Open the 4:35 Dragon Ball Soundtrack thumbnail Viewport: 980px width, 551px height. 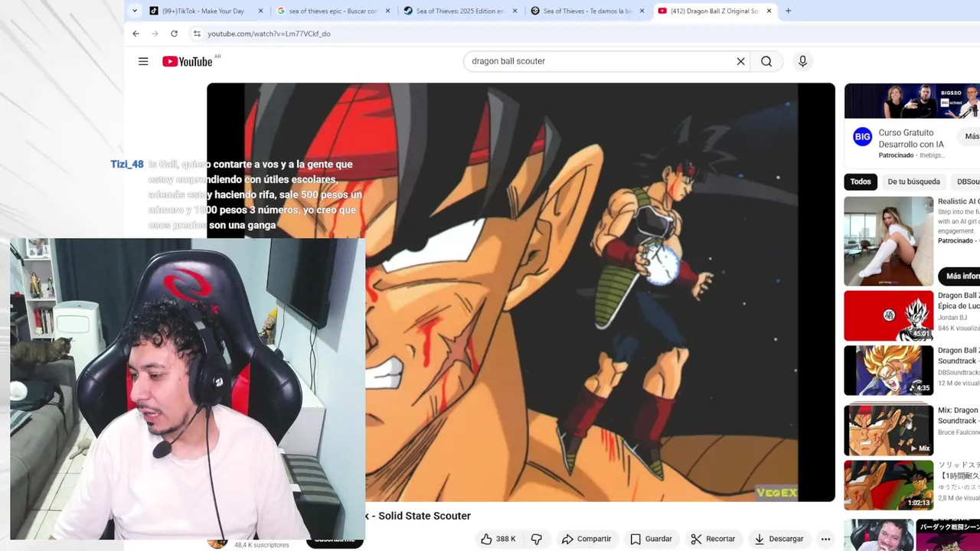(889, 370)
